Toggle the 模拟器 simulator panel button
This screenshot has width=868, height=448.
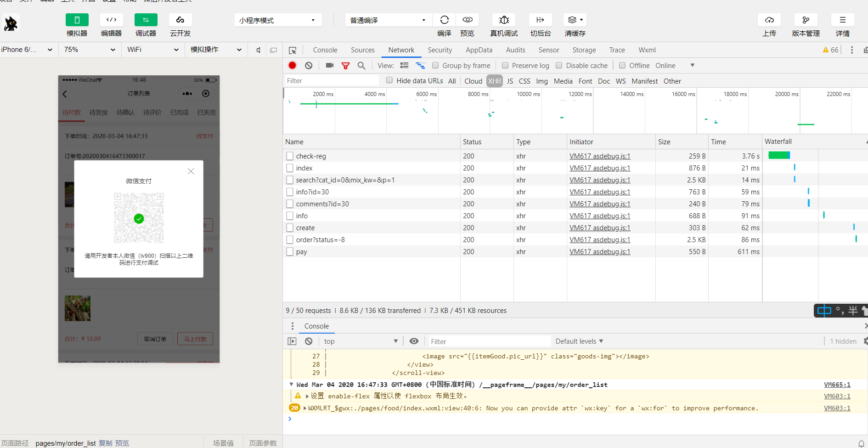coord(77,20)
